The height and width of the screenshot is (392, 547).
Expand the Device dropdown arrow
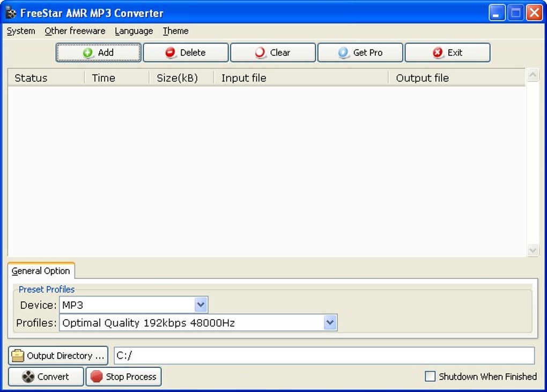tap(201, 305)
